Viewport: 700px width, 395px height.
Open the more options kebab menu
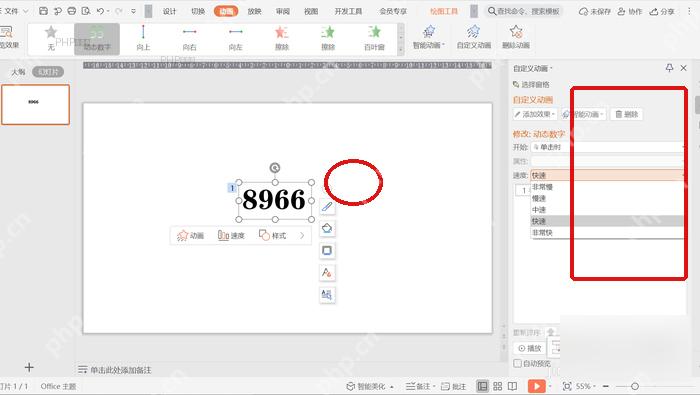[690, 12]
